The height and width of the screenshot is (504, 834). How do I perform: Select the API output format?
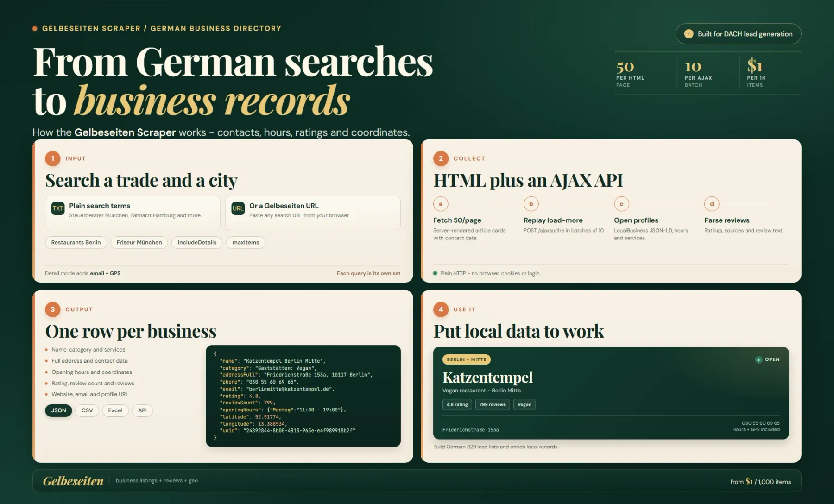(x=142, y=410)
